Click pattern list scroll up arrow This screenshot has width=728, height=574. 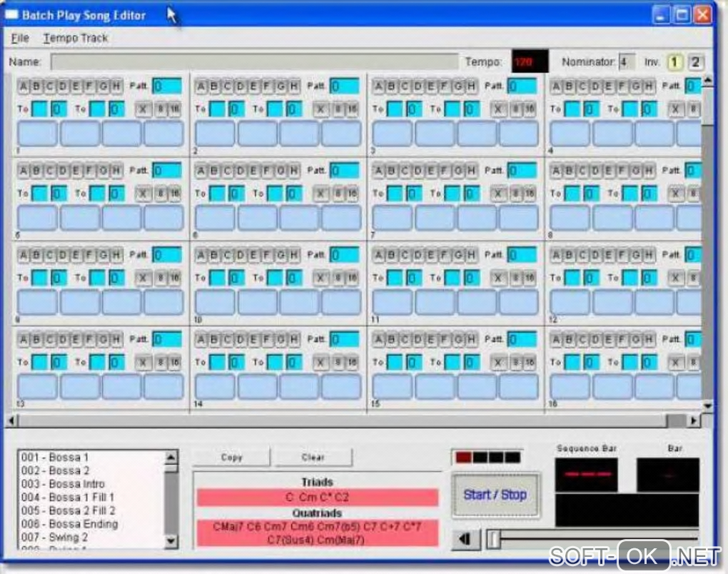[x=171, y=458]
